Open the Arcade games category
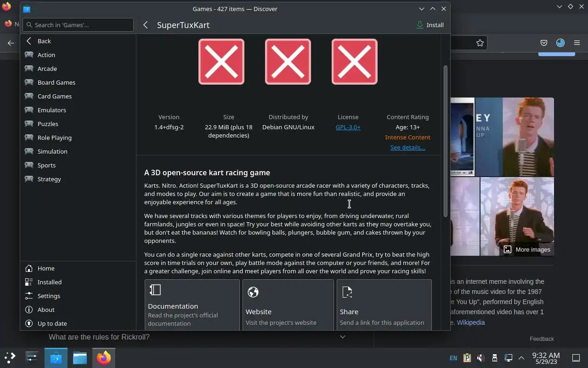 coord(78,69)
